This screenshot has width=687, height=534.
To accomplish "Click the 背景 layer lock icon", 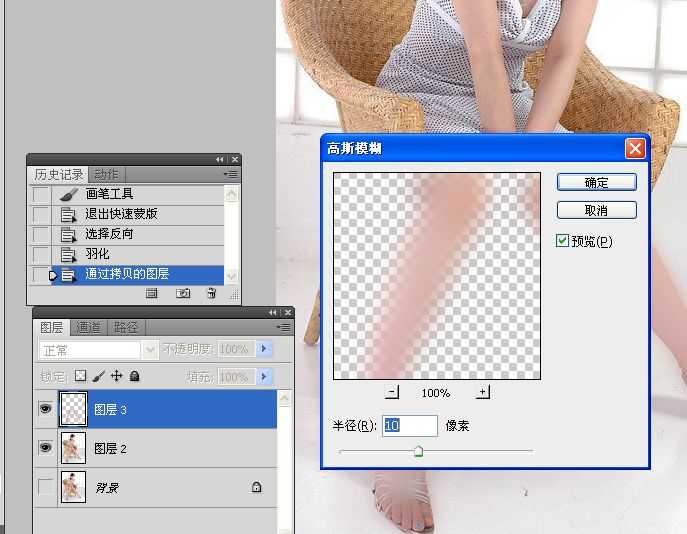I will click(x=256, y=487).
